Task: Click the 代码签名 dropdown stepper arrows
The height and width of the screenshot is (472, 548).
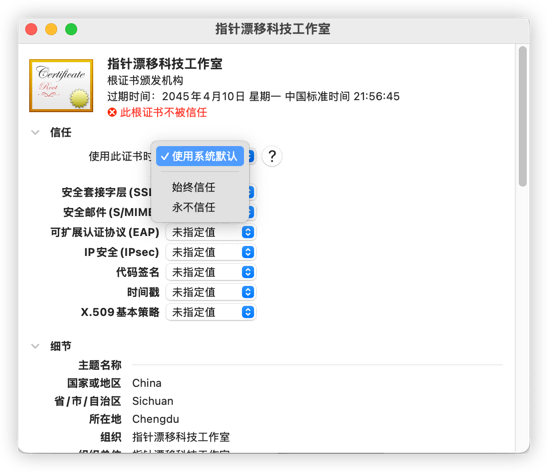Action: [248, 272]
